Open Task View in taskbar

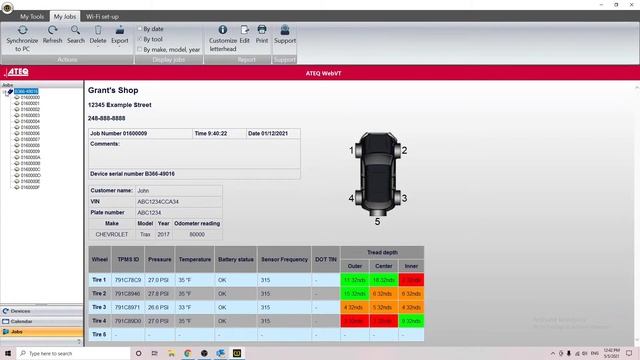coord(155,353)
